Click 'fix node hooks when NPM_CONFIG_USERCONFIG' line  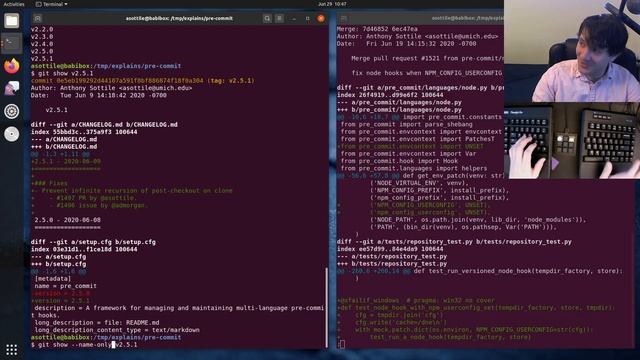click(427, 73)
